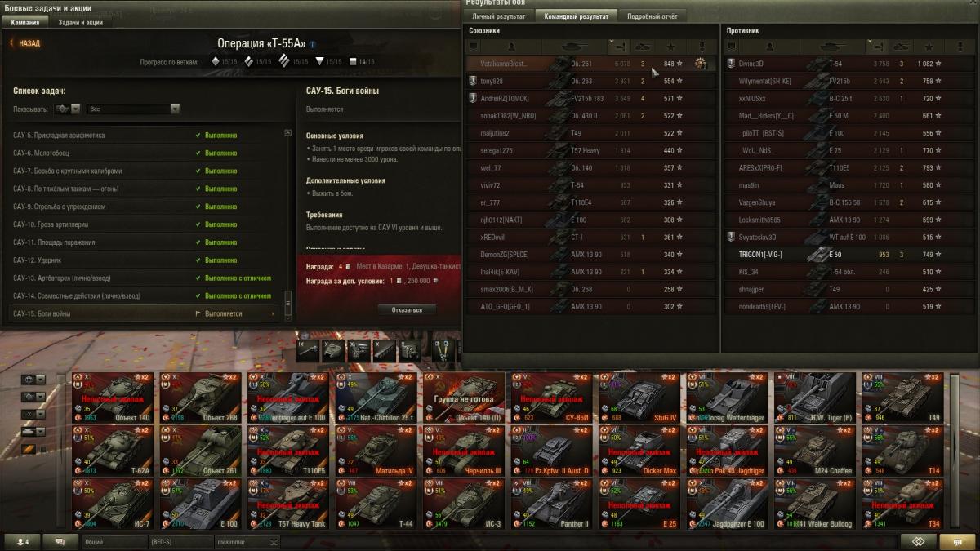This screenshot has width=980, height=551.
Task: Sort allies by player name column icon
Action: (512, 46)
